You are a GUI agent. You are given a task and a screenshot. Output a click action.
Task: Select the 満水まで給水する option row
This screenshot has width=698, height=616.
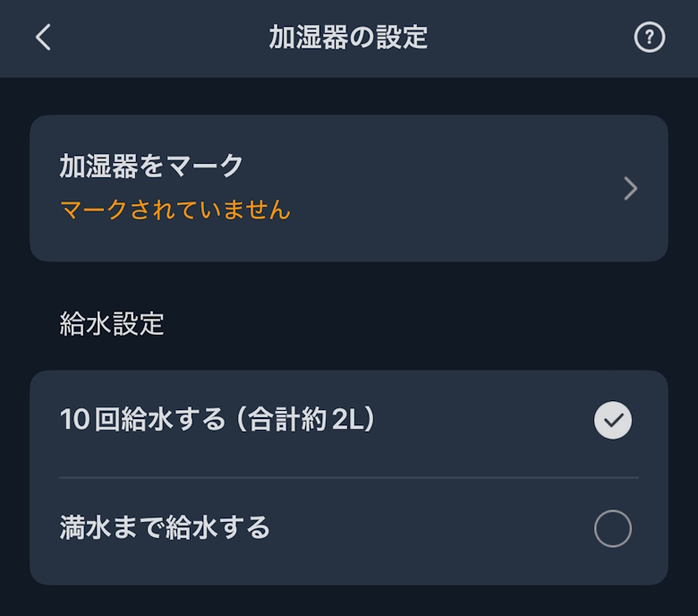(349, 530)
